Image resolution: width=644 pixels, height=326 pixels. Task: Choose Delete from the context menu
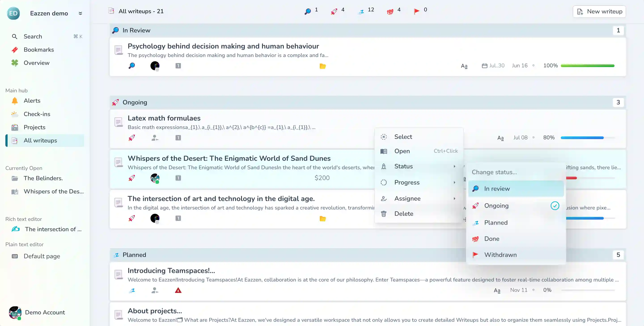pyautogui.click(x=403, y=214)
